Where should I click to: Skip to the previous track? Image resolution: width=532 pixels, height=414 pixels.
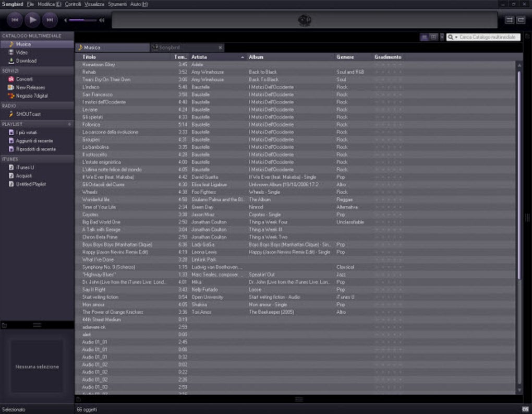(15, 20)
